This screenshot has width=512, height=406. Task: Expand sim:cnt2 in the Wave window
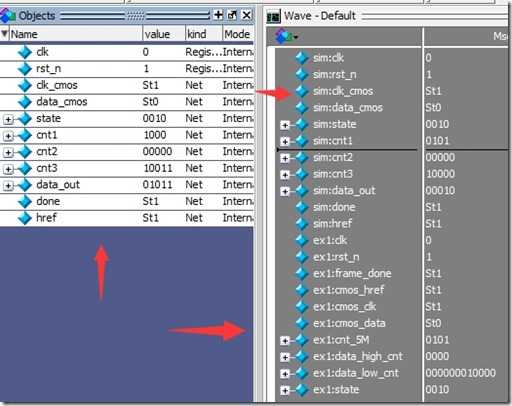click(285, 158)
